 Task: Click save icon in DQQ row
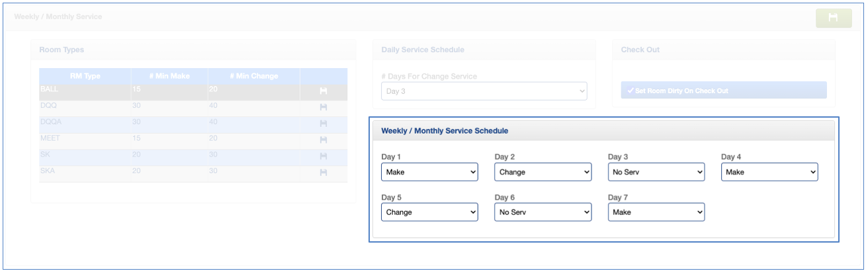pos(324,107)
